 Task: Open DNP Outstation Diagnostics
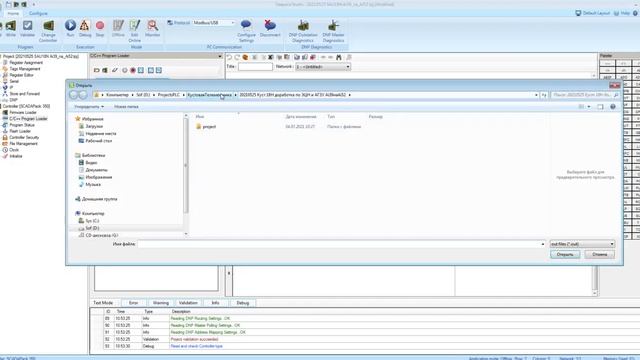coord(303,31)
